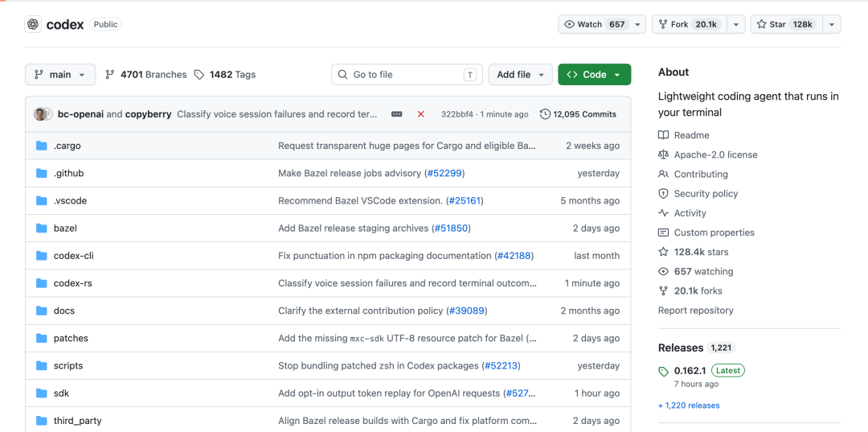Click the history clock icon by Commits

545,114
